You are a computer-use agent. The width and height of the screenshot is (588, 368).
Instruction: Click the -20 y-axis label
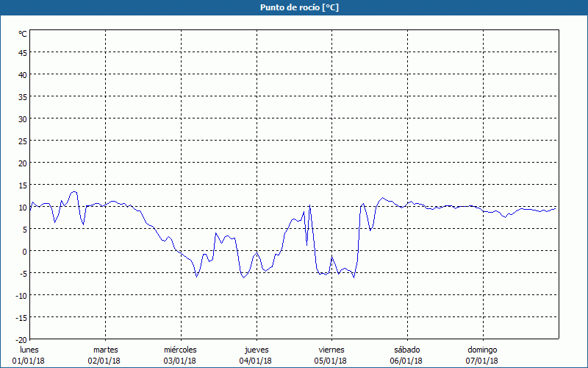click(x=21, y=339)
